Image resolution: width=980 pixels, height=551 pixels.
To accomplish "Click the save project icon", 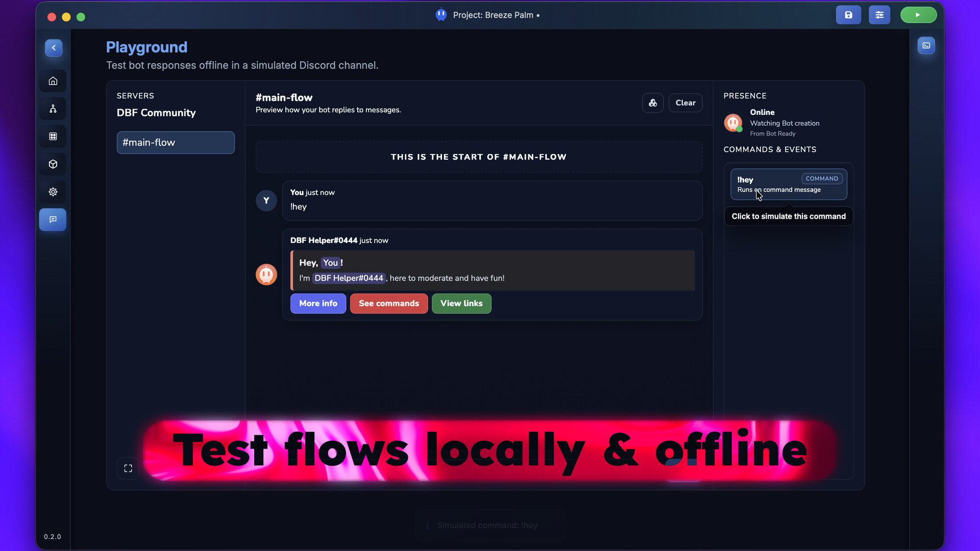I will click(x=848, y=15).
